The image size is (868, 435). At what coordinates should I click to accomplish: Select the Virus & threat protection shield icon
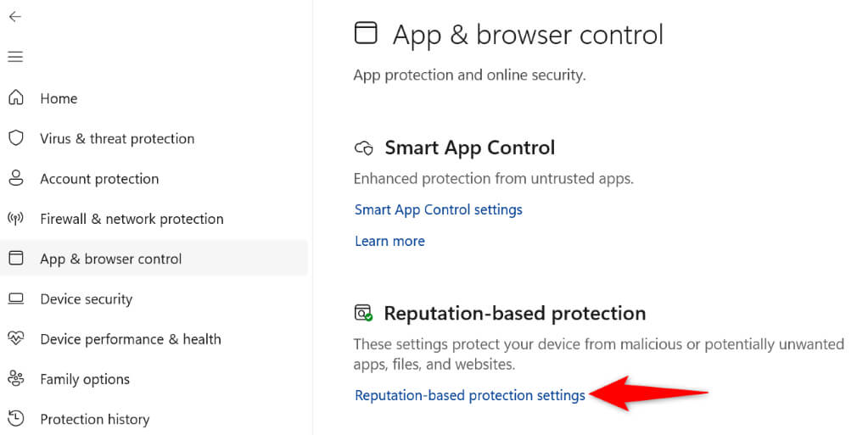pos(15,138)
